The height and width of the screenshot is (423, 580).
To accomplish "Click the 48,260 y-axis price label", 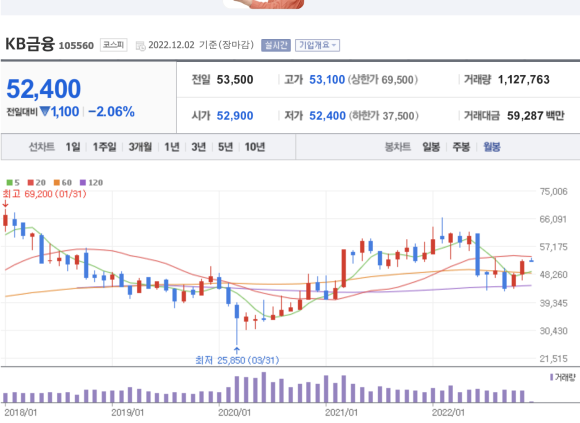I will [553, 275].
